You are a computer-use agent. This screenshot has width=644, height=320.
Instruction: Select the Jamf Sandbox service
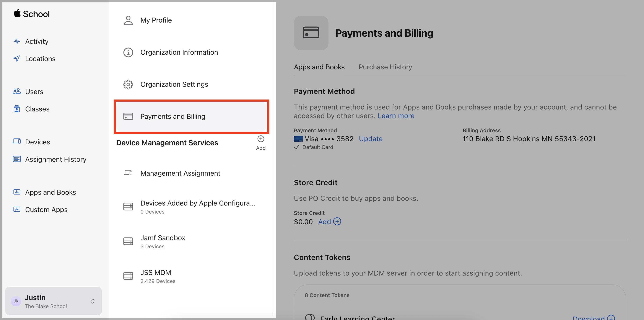click(x=192, y=242)
